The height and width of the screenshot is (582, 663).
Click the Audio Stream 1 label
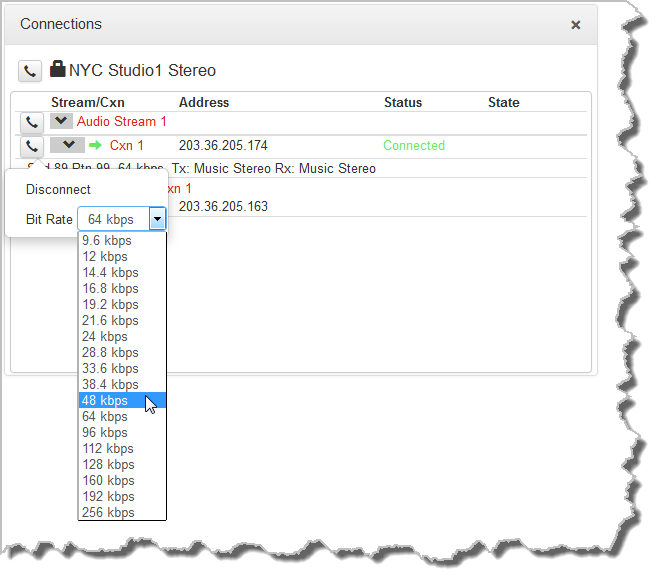click(x=122, y=122)
